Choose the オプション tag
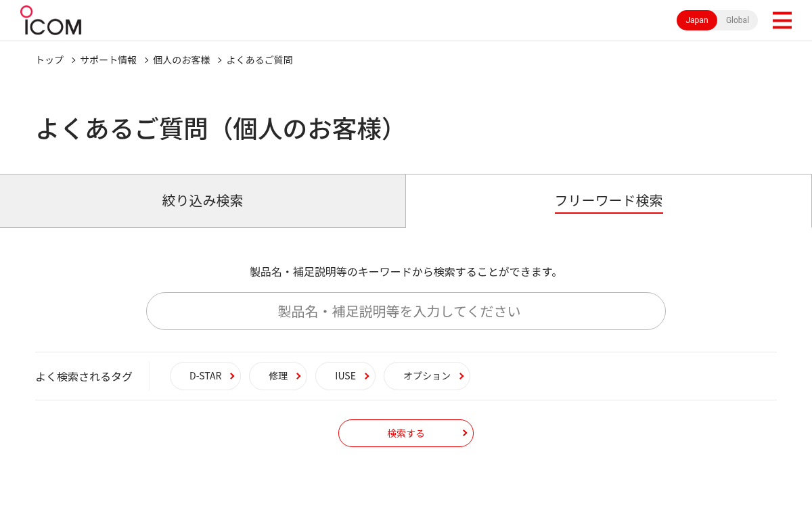 point(427,376)
